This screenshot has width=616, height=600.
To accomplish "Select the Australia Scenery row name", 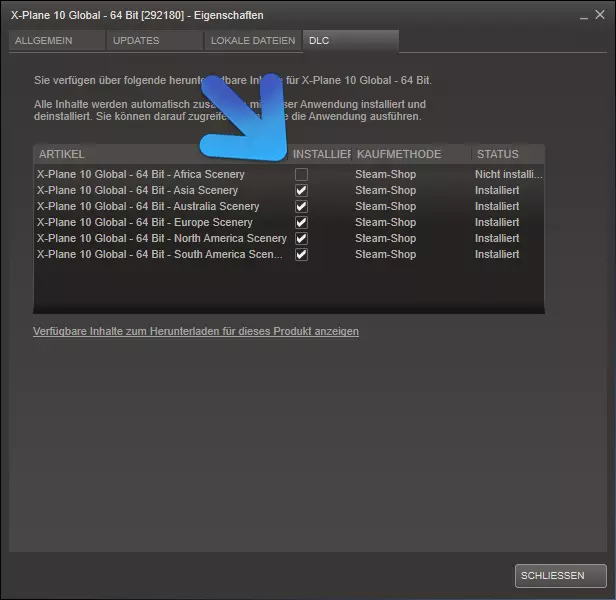I will [x=148, y=207].
